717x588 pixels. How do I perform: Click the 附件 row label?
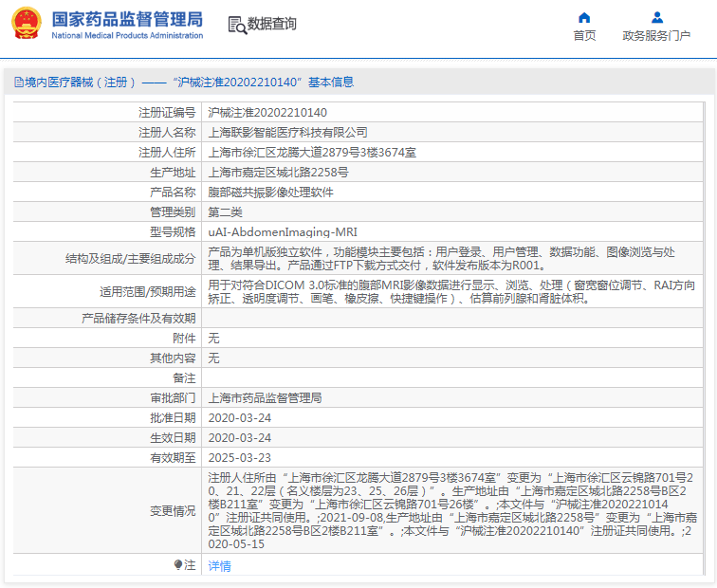coord(184,339)
